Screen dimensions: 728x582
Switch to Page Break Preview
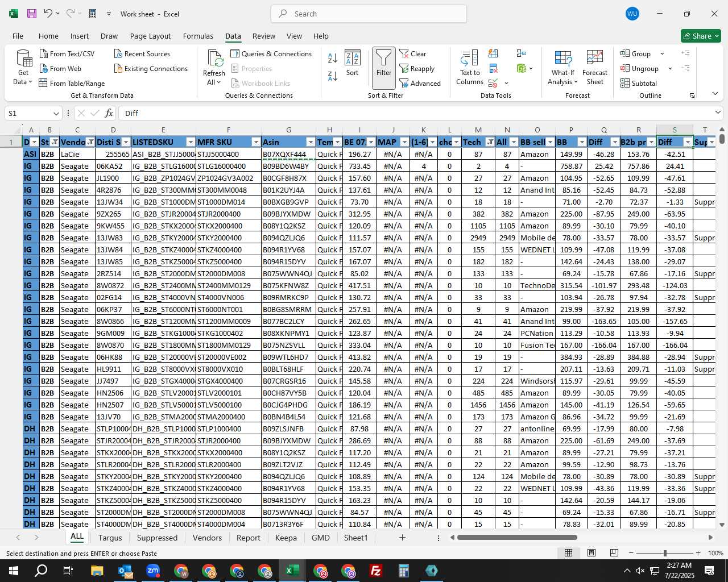pos(614,553)
